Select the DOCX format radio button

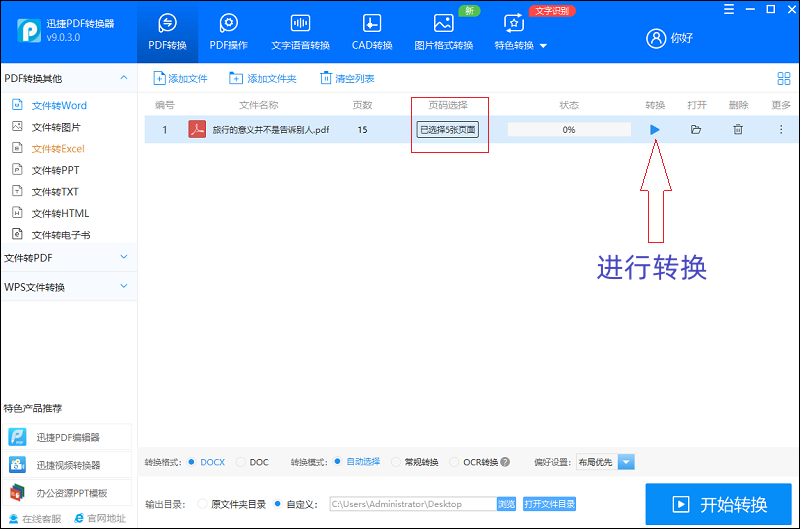point(191,462)
